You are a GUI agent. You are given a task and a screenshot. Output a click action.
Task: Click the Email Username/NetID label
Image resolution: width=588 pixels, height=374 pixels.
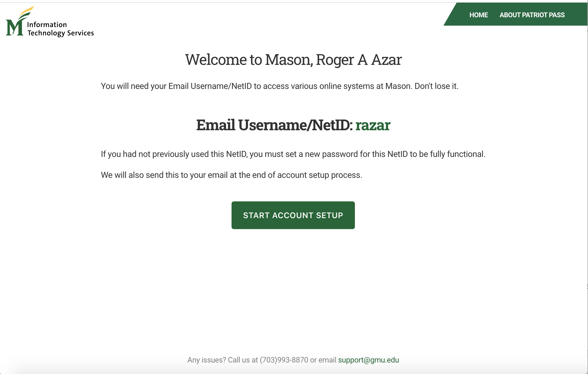click(x=274, y=125)
